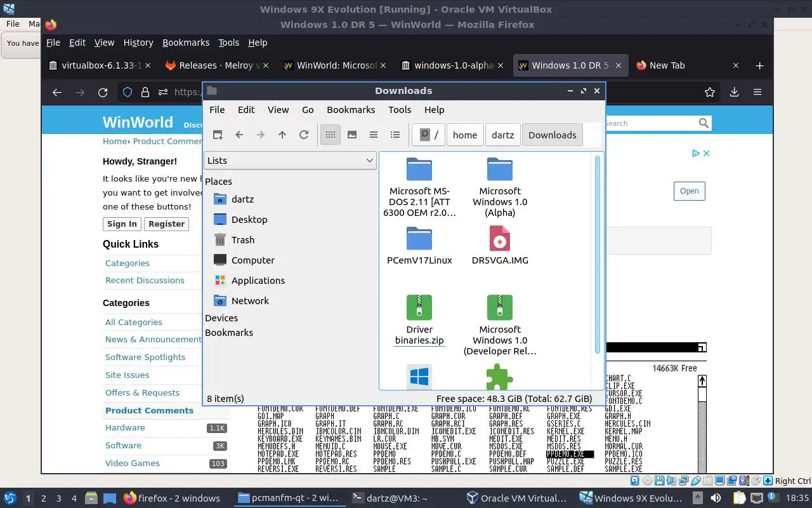Open Oracle VM VirtualBox taskbar entry
The width and height of the screenshot is (812, 508).
point(518,498)
